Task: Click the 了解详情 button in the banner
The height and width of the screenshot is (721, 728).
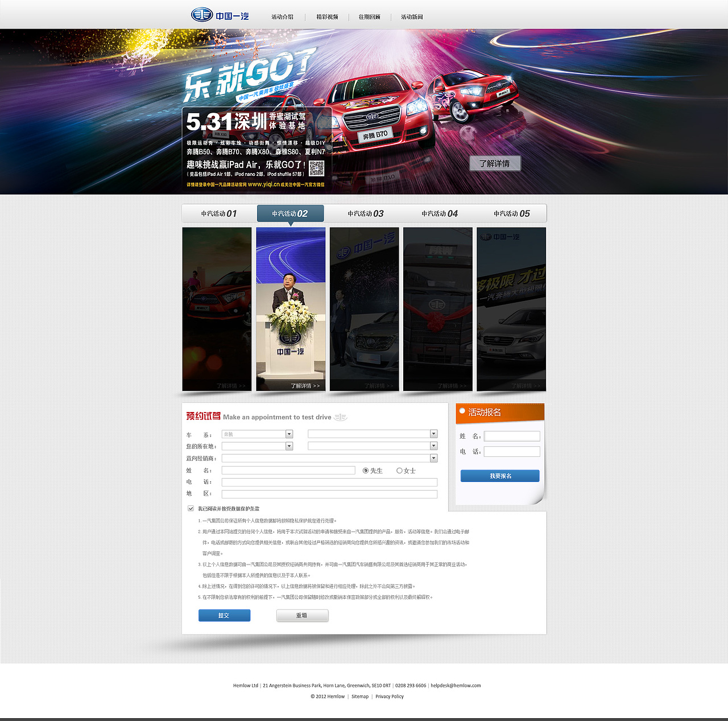Action: (495, 163)
